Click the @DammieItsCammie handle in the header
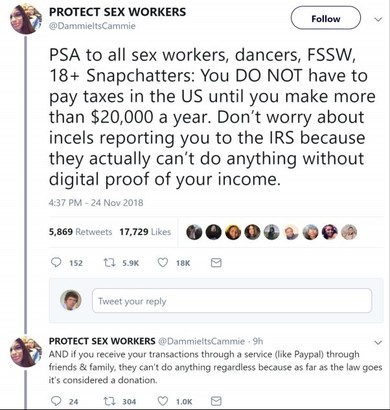 (92, 26)
